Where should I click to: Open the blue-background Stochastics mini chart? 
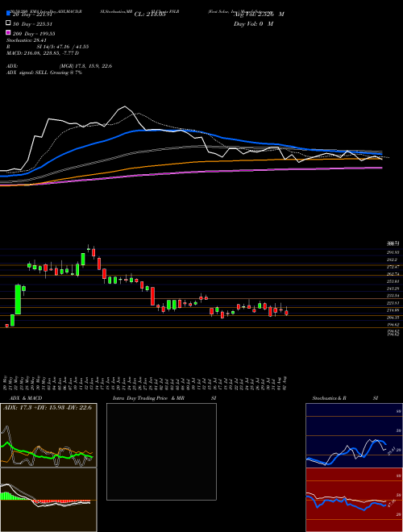354,435
